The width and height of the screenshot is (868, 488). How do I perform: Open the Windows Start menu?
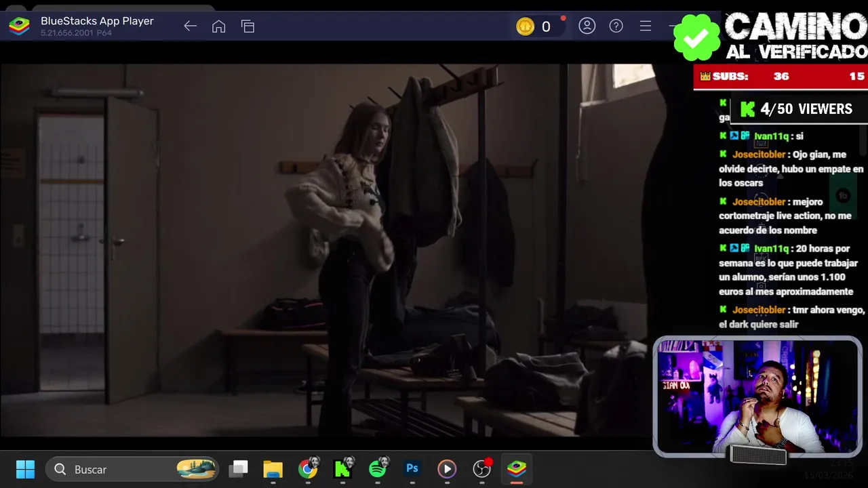pos(25,469)
